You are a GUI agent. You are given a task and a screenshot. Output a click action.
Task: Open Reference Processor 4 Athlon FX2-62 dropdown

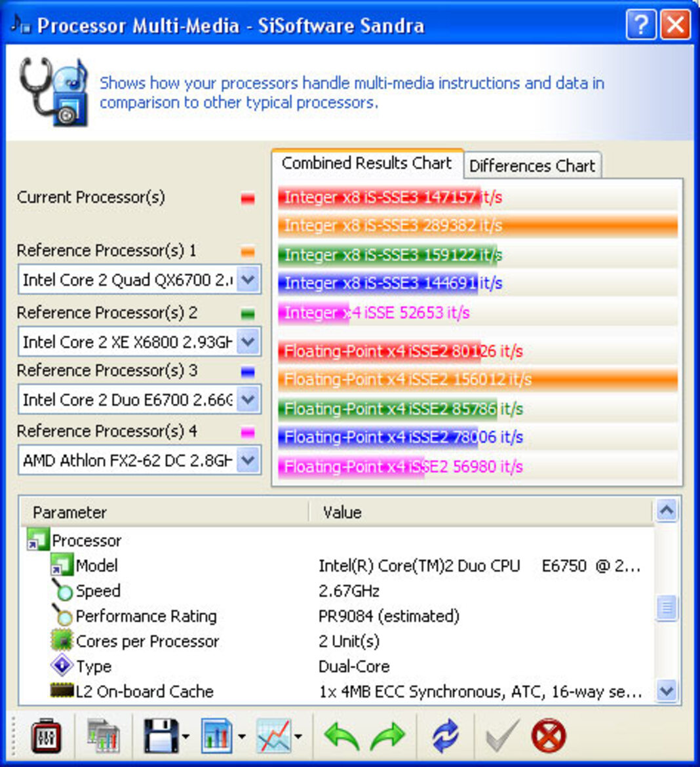pos(248,460)
